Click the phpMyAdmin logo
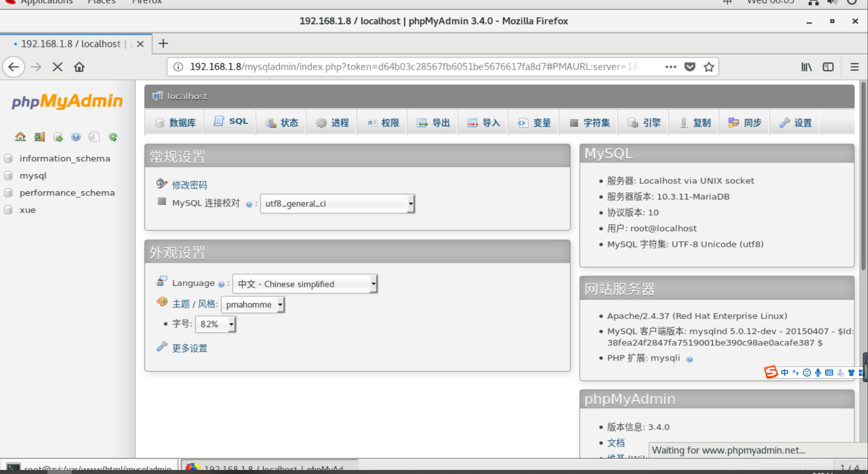 tap(67, 101)
